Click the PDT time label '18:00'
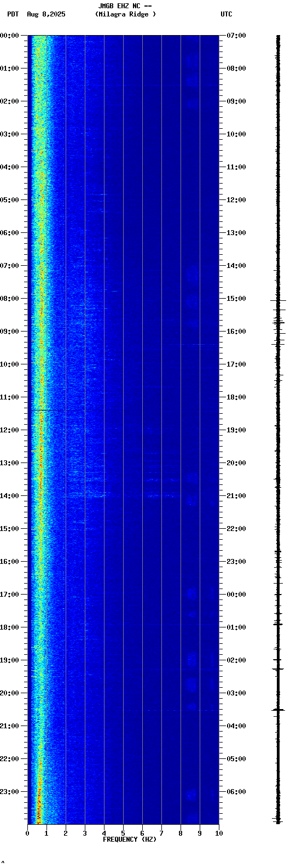This screenshot has width=302, height=868. point(9,627)
